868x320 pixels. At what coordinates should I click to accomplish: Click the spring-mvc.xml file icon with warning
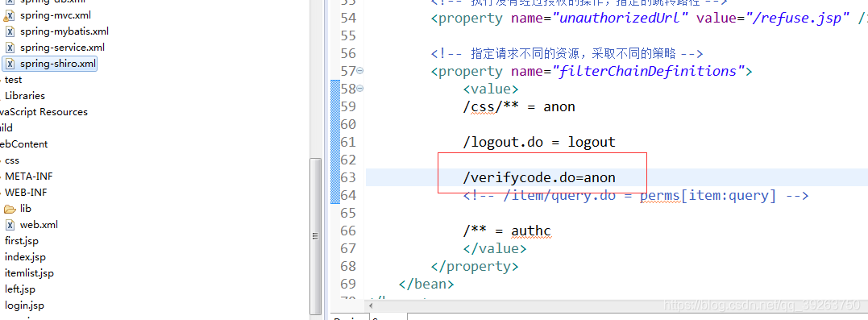10,15
